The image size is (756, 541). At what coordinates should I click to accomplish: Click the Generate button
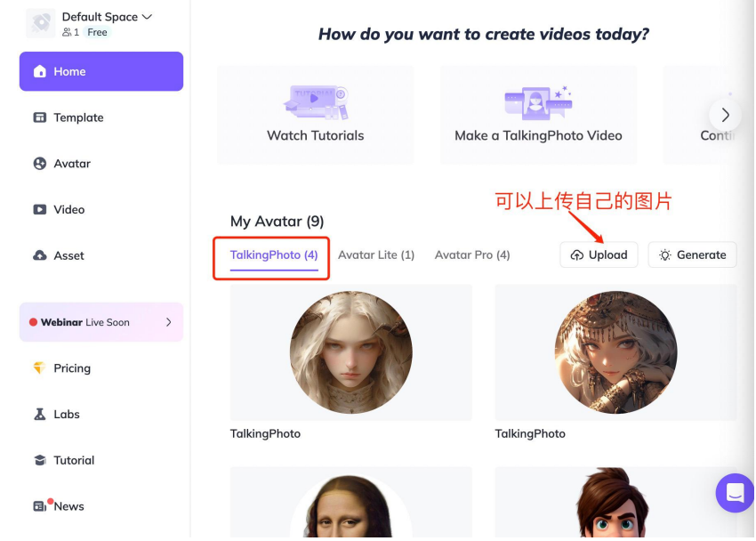click(x=692, y=255)
